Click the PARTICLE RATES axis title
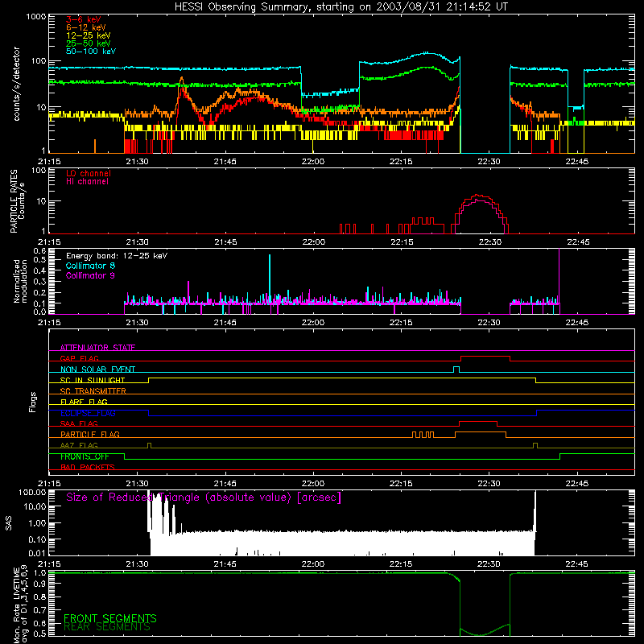This screenshot has width=644, height=644. tap(17, 201)
